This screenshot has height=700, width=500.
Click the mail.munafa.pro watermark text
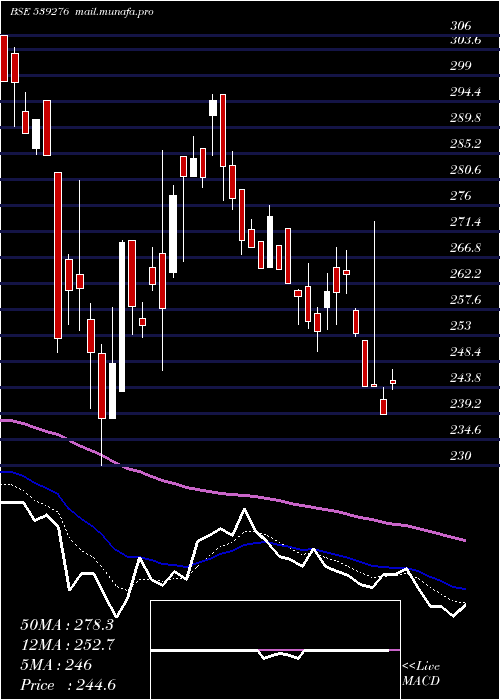(x=114, y=12)
